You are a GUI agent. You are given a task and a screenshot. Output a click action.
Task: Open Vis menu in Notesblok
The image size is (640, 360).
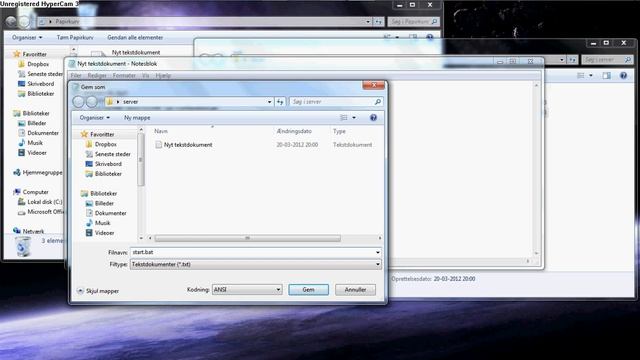[146, 76]
